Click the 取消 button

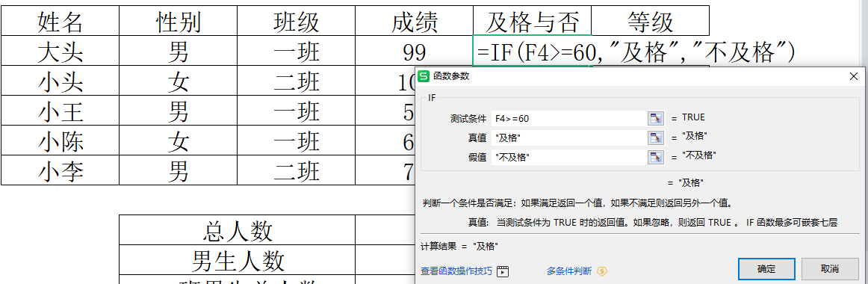pos(829,269)
